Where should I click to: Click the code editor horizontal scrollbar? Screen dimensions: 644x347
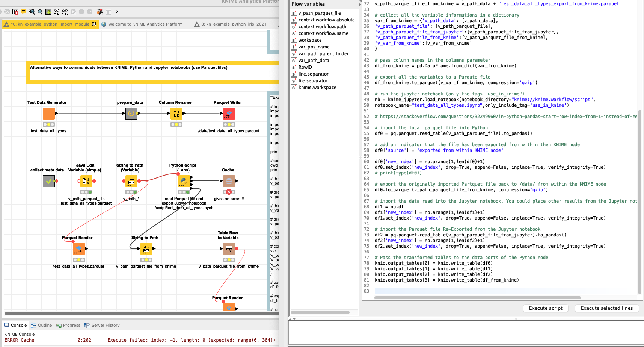[477, 298]
